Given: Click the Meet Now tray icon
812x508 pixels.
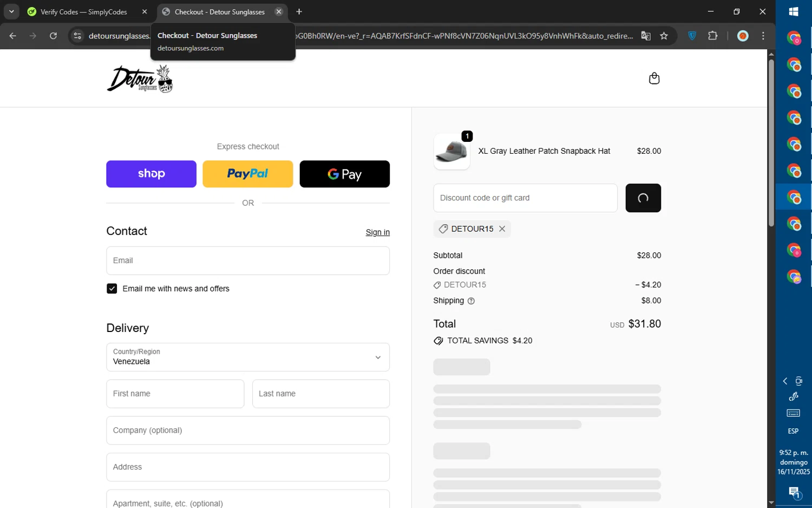Looking at the screenshot, I should (x=799, y=382).
